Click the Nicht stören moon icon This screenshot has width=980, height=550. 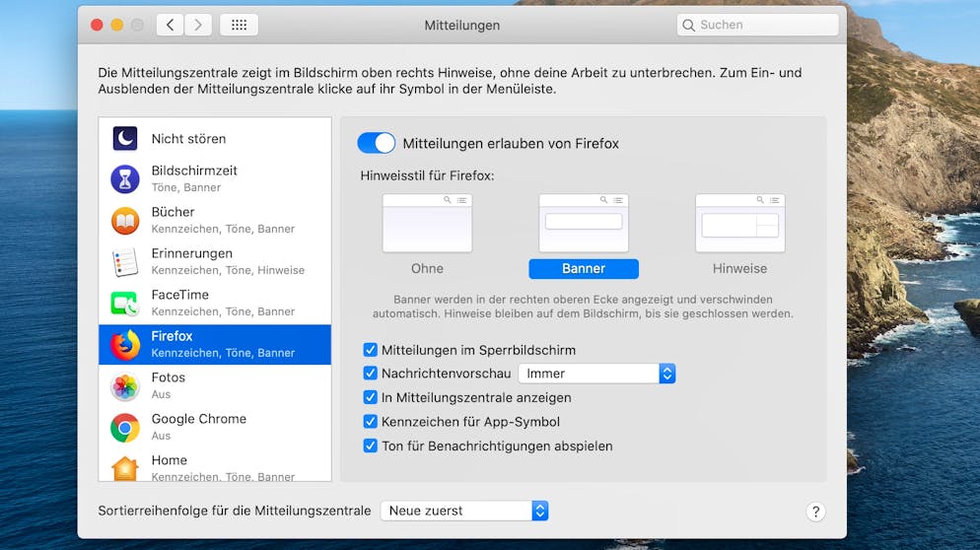[125, 138]
